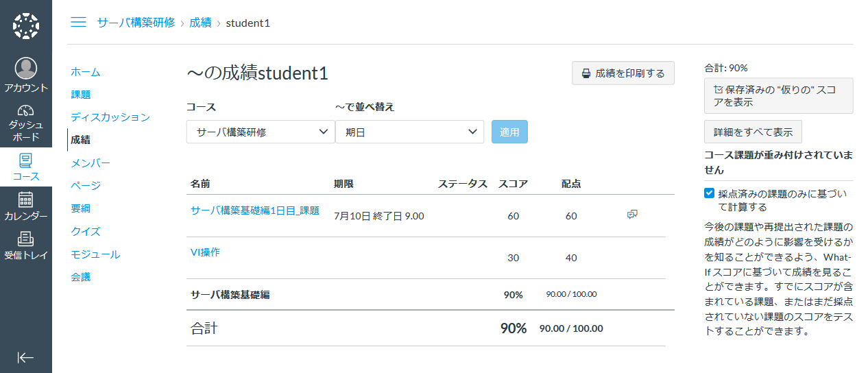
Task: Uncheck 採点済みの課題のみに基づいて計算する checkbox
Action: (710, 193)
